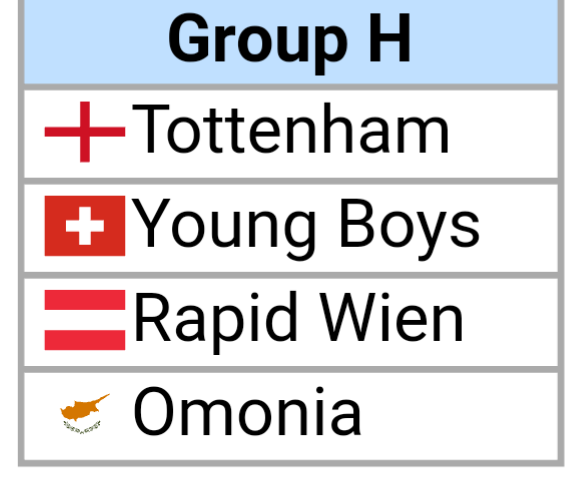The image size is (582, 496).
Task: Select the Group H header title
Action: pyautogui.click(x=290, y=39)
